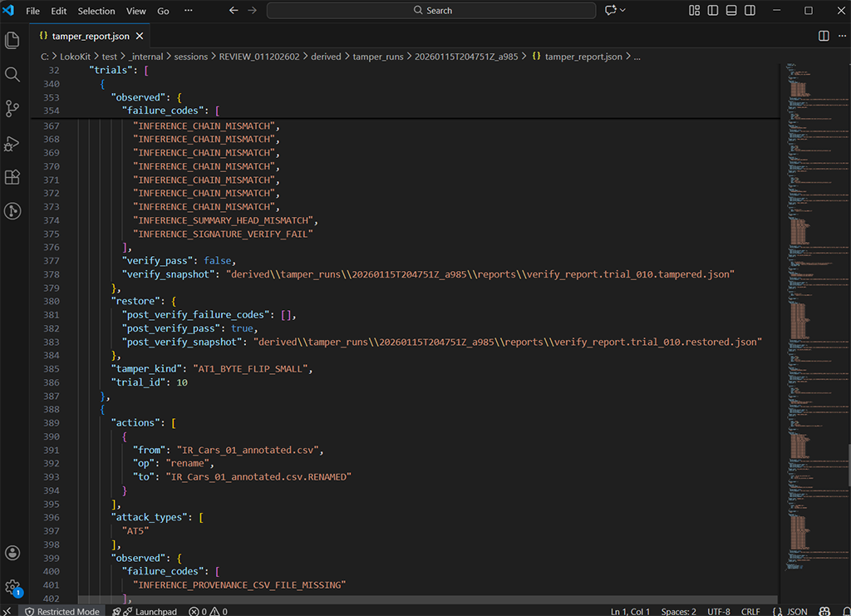Toggle the Primary Side Bar visibility

(713, 11)
